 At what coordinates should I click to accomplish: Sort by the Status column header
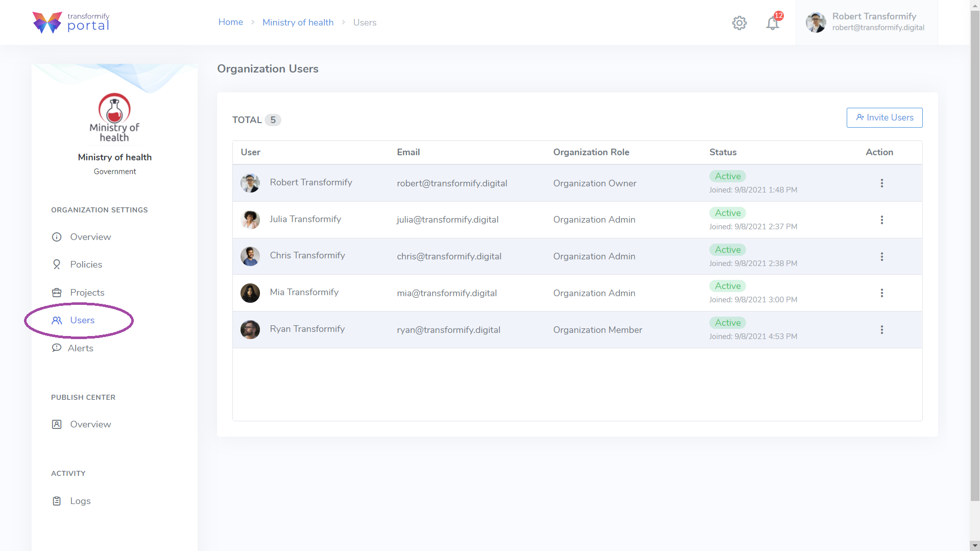(x=723, y=152)
